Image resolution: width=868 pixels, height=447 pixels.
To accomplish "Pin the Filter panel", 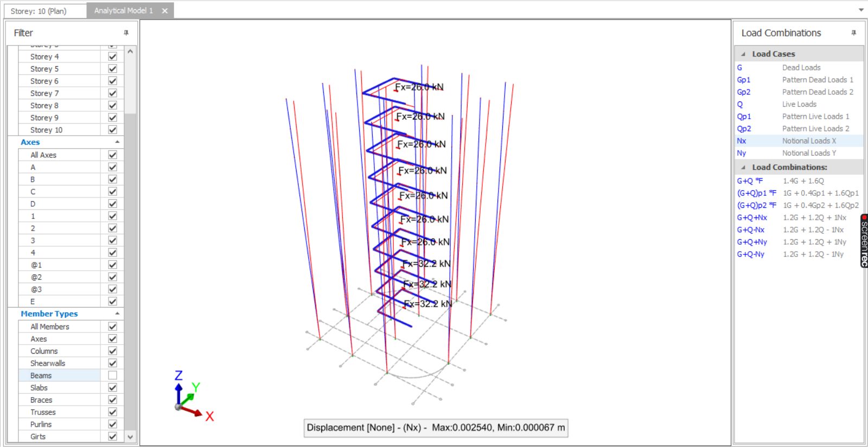I will pyautogui.click(x=126, y=33).
